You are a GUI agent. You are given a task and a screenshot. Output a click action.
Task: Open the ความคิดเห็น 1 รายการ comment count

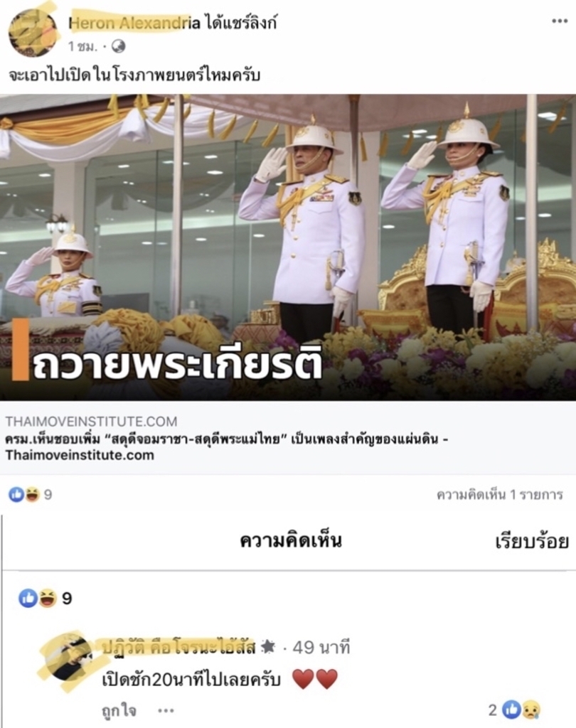point(500,495)
